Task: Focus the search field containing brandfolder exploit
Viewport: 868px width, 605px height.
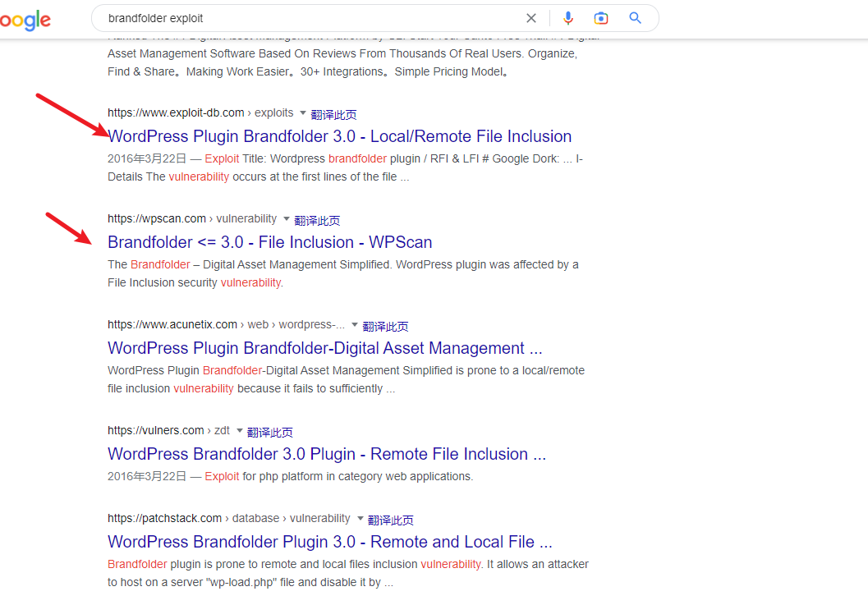Action: click(x=312, y=18)
